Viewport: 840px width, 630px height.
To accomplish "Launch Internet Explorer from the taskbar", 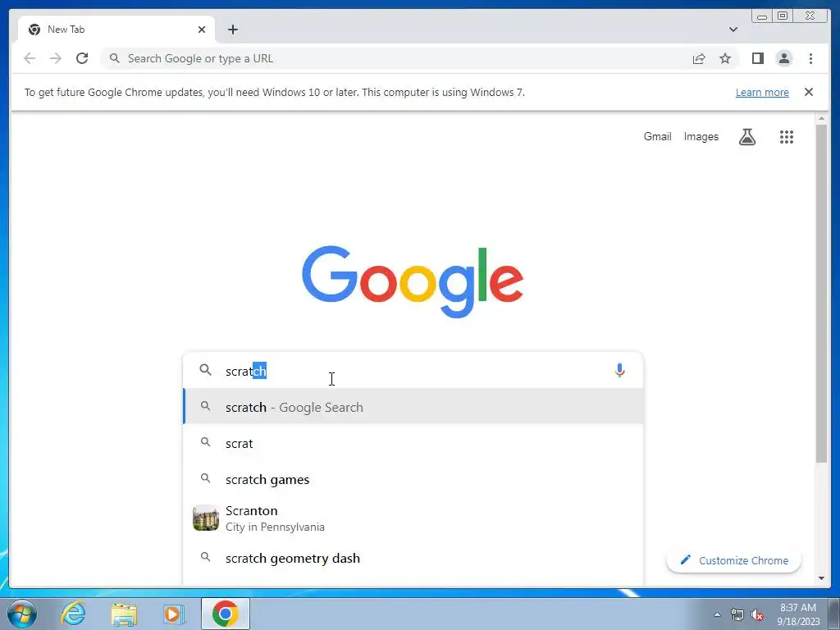I will 73,614.
